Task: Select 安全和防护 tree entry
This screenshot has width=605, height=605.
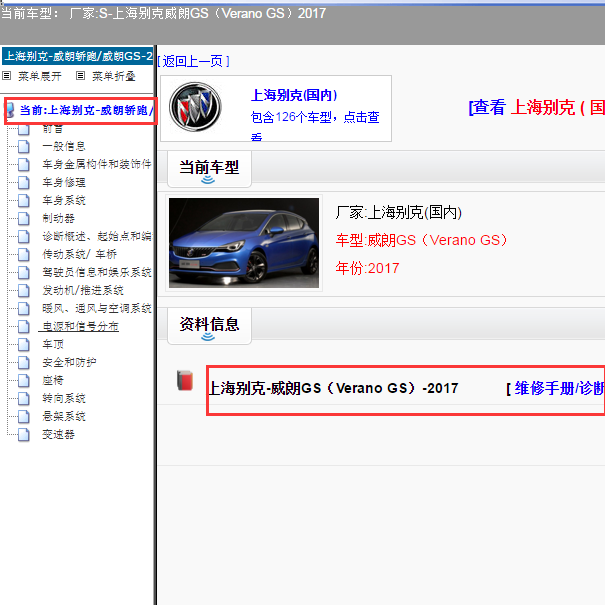Action: pyautogui.click(x=69, y=362)
